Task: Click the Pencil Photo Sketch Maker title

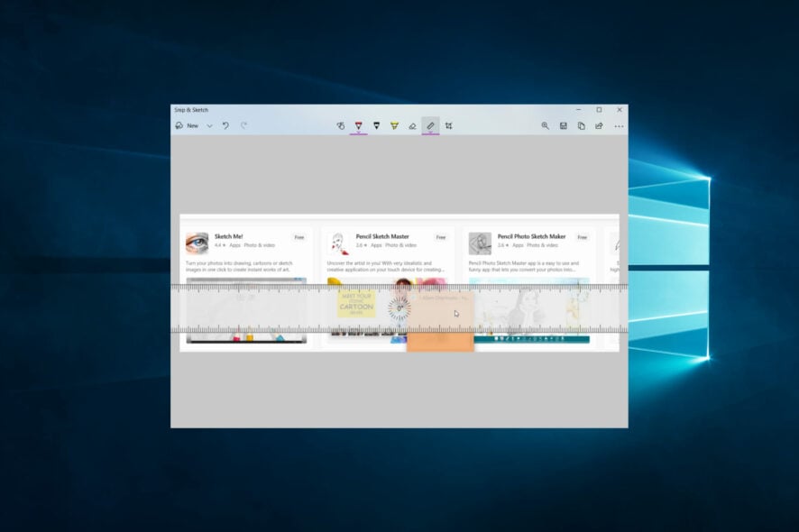Action: pos(531,236)
